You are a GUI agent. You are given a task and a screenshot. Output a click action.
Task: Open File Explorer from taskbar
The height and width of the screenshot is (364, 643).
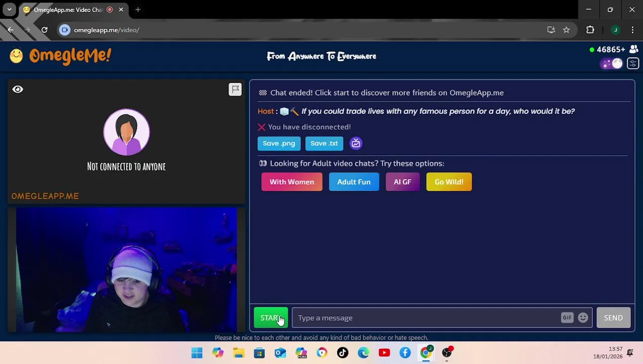tap(239, 353)
